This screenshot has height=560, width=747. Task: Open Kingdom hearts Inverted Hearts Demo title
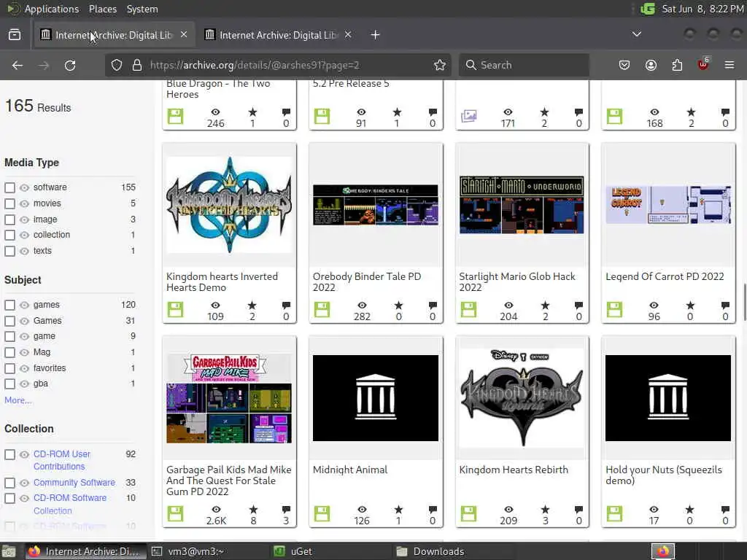point(222,282)
